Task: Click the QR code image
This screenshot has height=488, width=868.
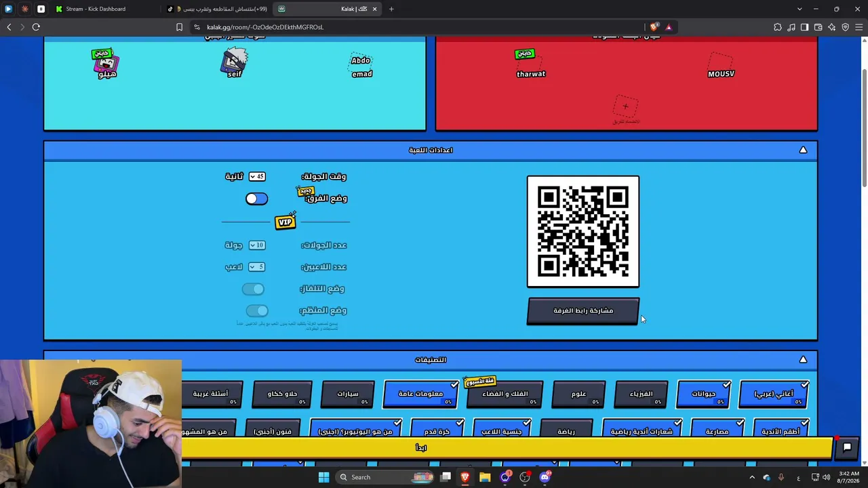Action: click(x=583, y=232)
